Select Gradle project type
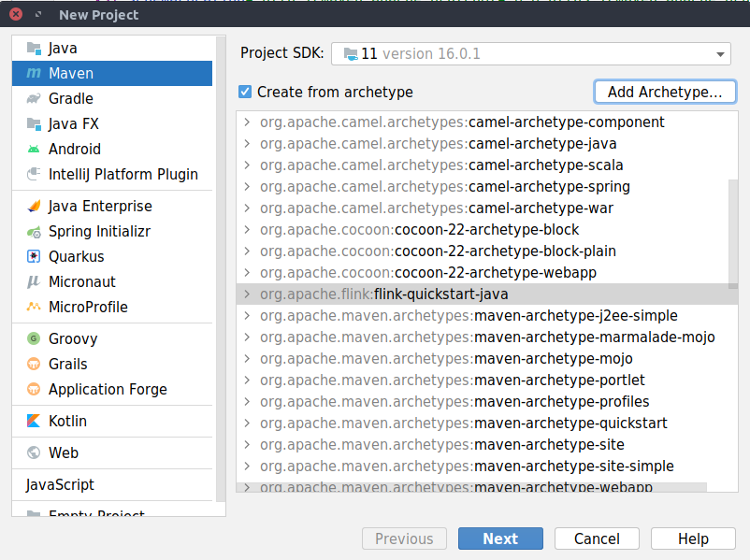 click(x=112, y=98)
